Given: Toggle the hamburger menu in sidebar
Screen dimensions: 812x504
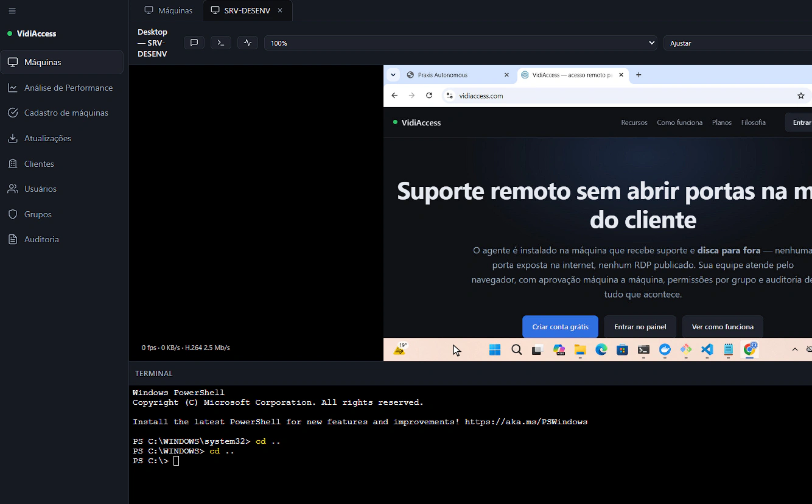Looking at the screenshot, I should point(12,11).
